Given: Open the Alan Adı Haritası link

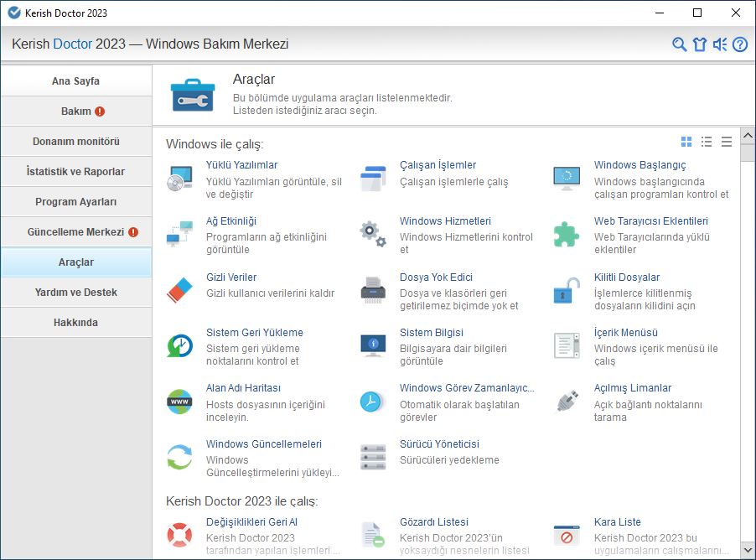Looking at the screenshot, I should point(243,388).
